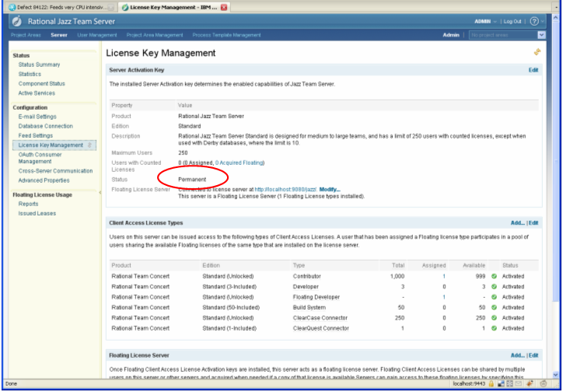Click the green status icon in Floating Developer row
This screenshot has height=392, width=563.
(494, 297)
